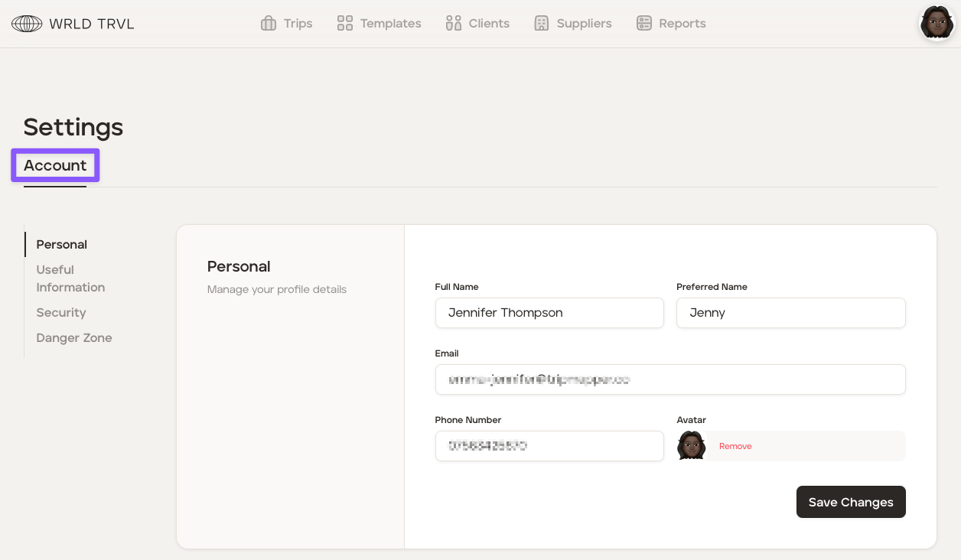
Task: Click the WRLD TRVL brand name text
Action: click(92, 24)
